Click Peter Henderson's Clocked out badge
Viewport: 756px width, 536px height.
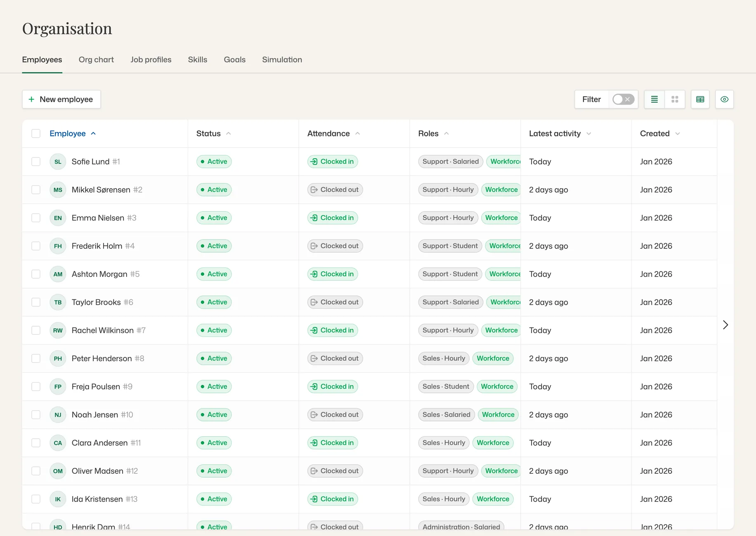[x=335, y=358]
